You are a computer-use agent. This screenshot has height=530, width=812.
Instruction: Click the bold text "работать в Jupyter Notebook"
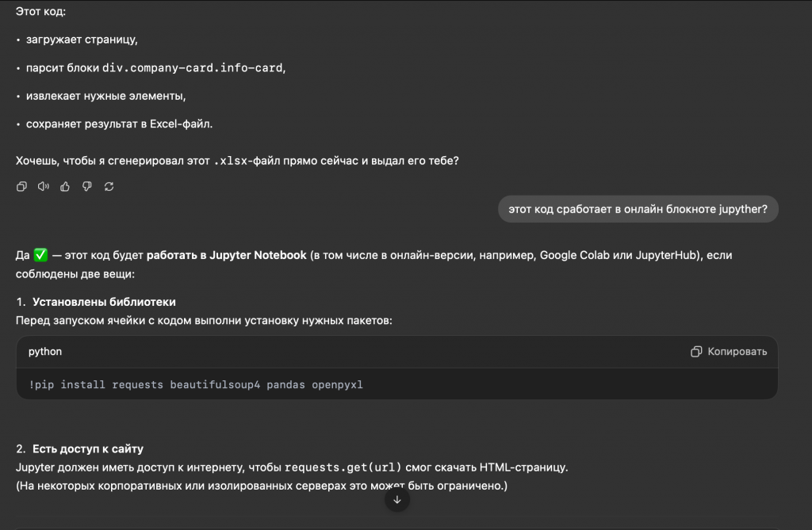[226, 256]
